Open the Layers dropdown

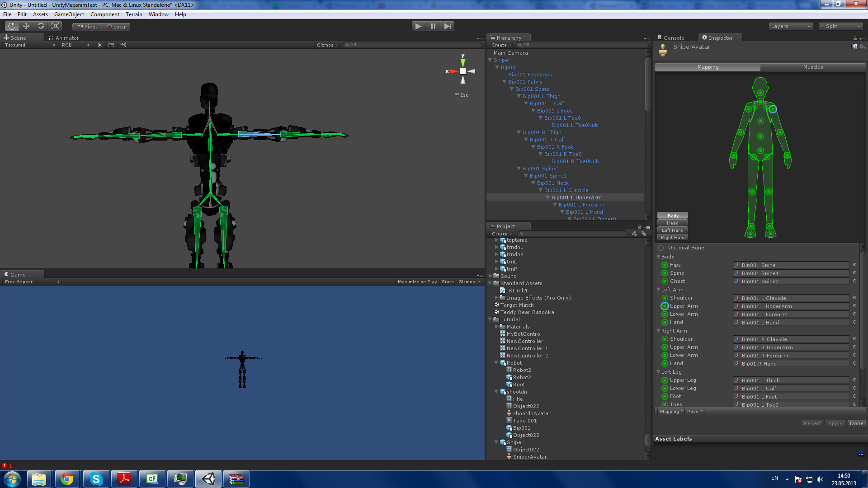[791, 26]
